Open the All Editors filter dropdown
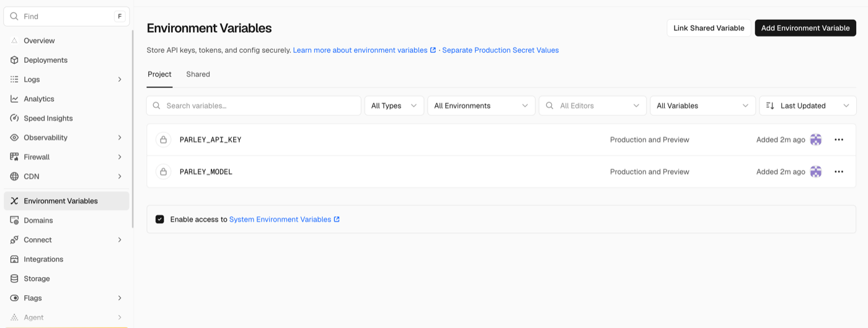 [x=593, y=106]
